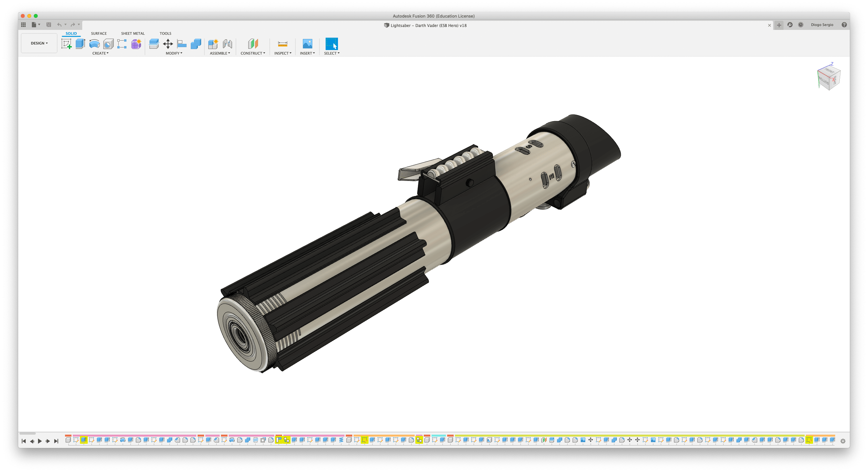This screenshot has height=472, width=868.
Task: Select the Hole tool in the toolbar
Action: click(x=108, y=44)
